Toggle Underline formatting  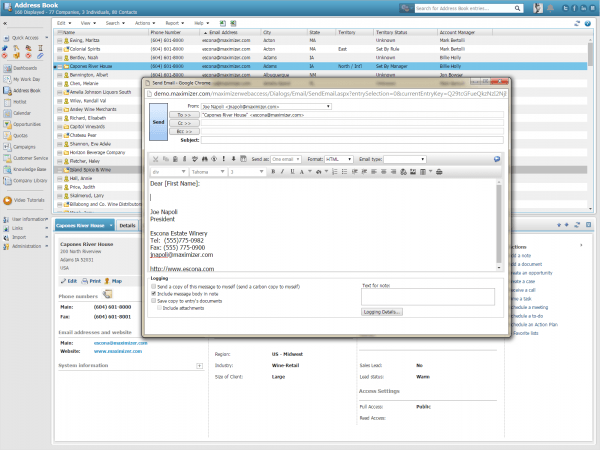pyautogui.click(x=292, y=172)
